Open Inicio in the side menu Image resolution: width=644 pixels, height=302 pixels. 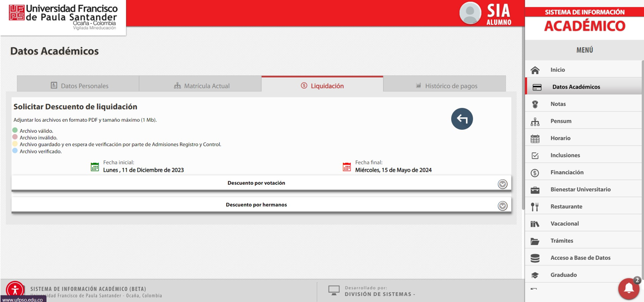[x=583, y=70]
